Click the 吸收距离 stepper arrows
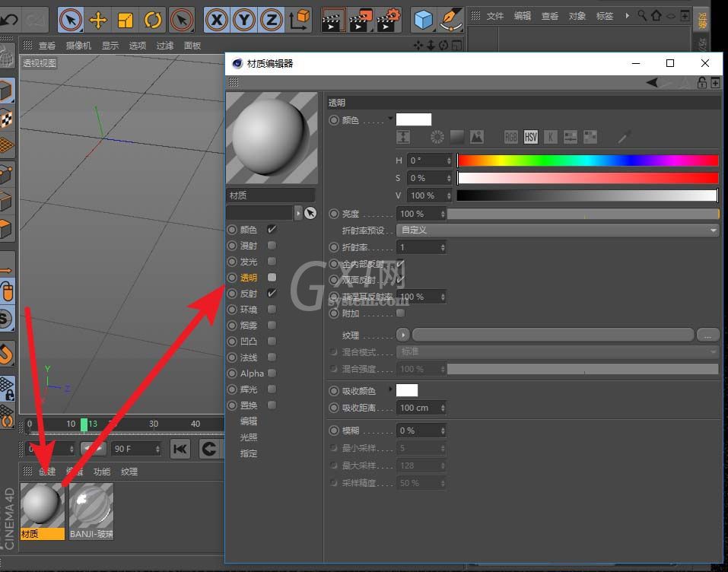Screen dimensions: 728x572 [443, 408]
